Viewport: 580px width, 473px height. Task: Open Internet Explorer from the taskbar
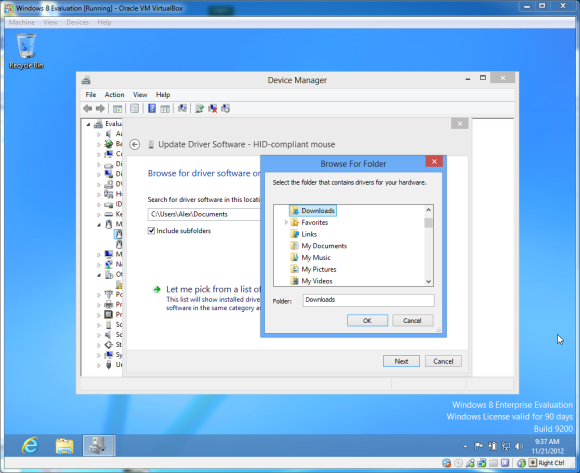(x=30, y=445)
